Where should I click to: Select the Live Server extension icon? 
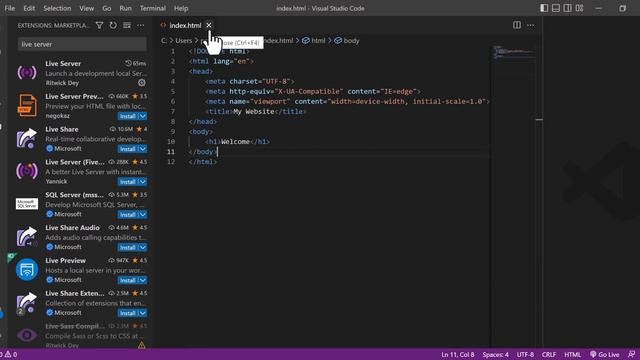pyautogui.click(x=27, y=73)
